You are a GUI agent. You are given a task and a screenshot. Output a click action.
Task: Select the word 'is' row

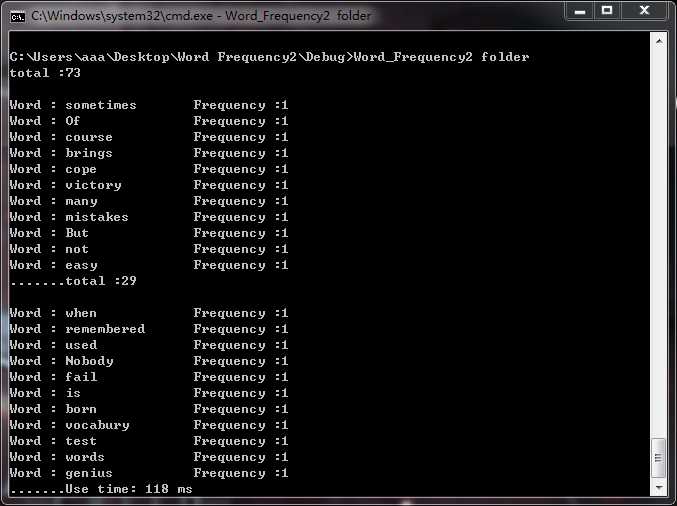coord(149,393)
